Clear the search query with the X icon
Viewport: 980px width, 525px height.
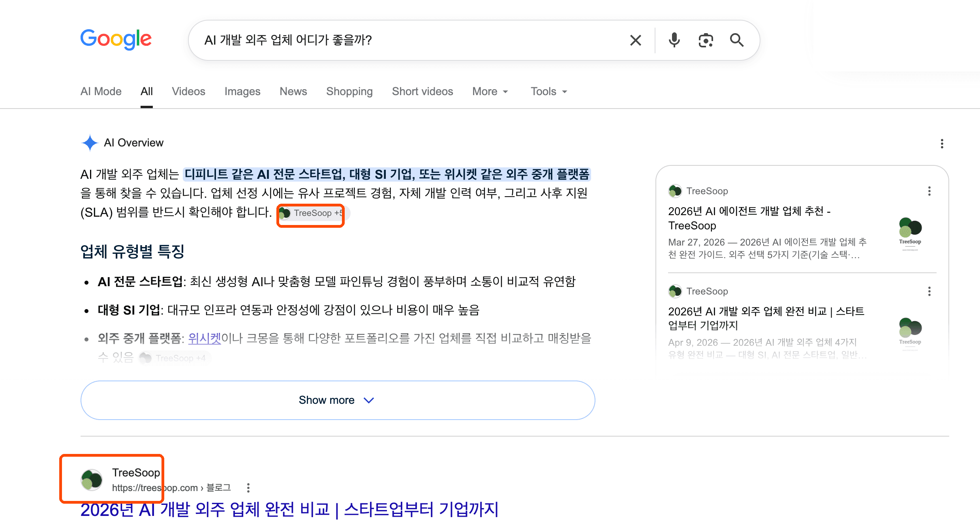[x=635, y=40]
